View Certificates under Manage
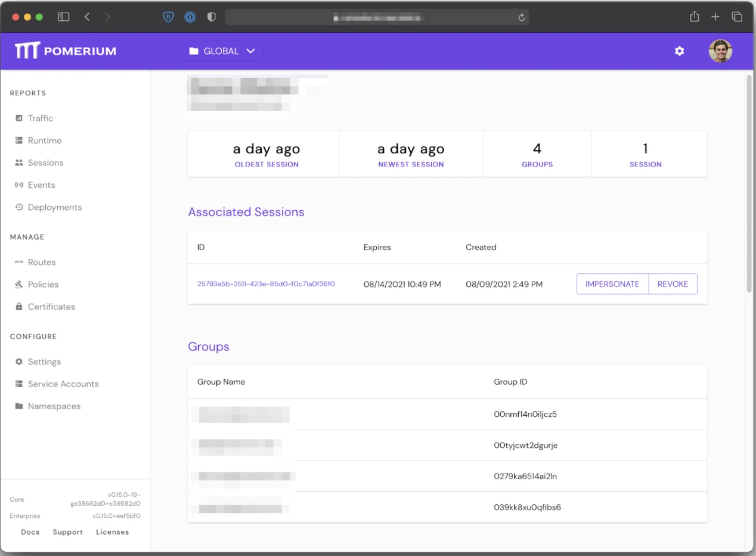This screenshot has width=756, height=556. click(x=51, y=307)
